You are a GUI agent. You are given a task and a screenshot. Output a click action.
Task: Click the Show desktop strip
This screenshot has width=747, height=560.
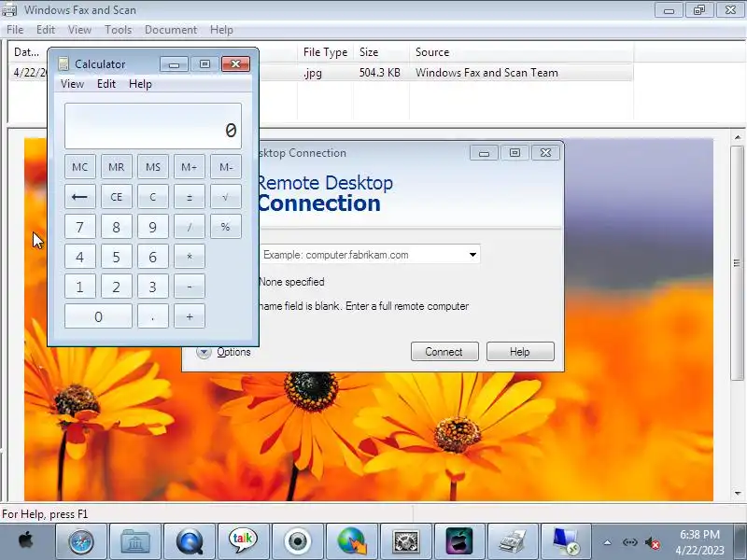pyautogui.click(x=740, y=542)
